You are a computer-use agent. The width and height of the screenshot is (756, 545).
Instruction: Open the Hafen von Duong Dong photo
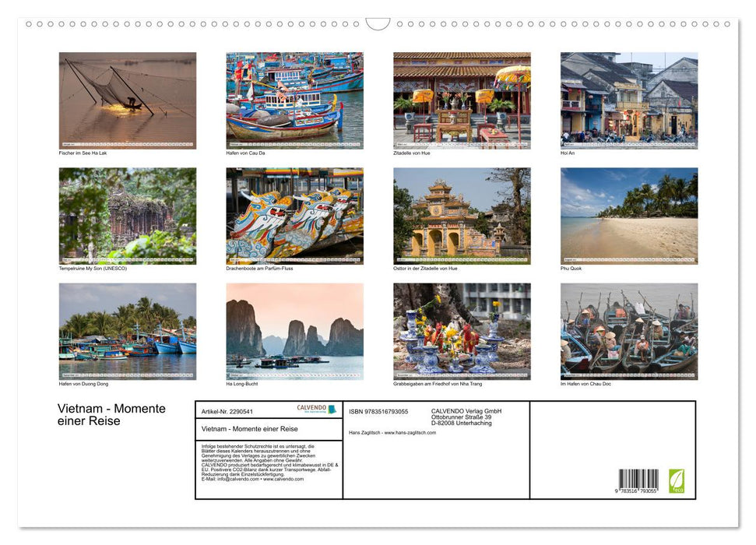[127, 332]
